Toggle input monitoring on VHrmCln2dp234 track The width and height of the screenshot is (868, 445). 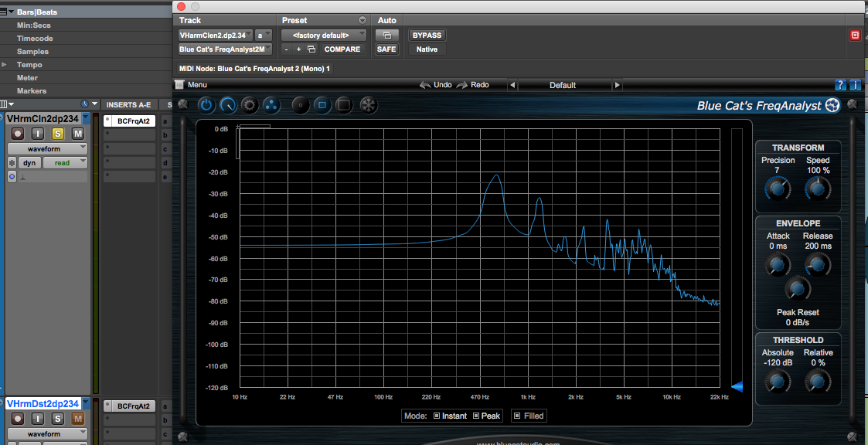pos(38,134)
